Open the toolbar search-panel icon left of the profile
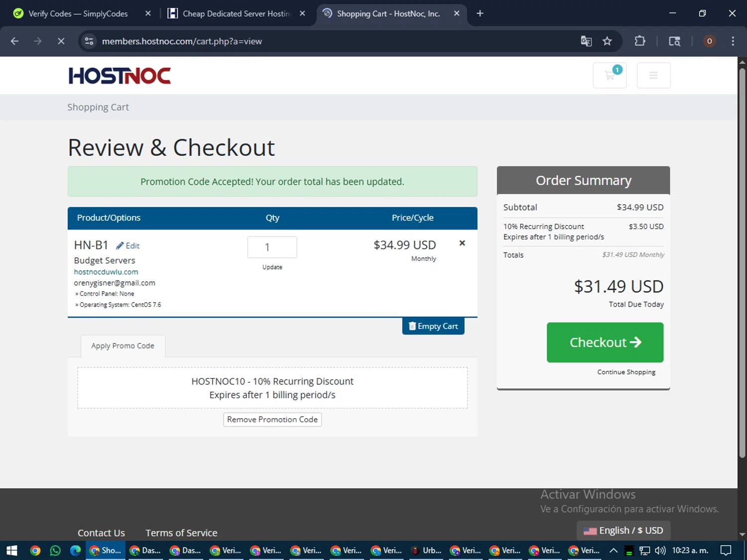 tap(675, 41)
